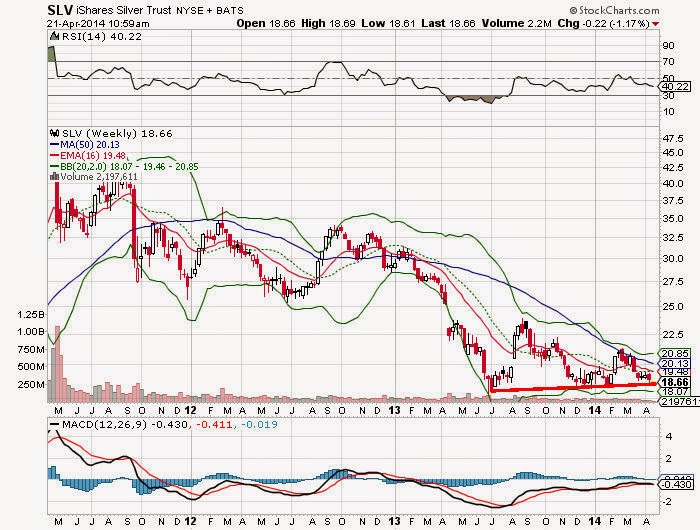This screenshot has width=700, height=530.
Task: Click the 47.5 price axis label
Action: tap(674, 138)
